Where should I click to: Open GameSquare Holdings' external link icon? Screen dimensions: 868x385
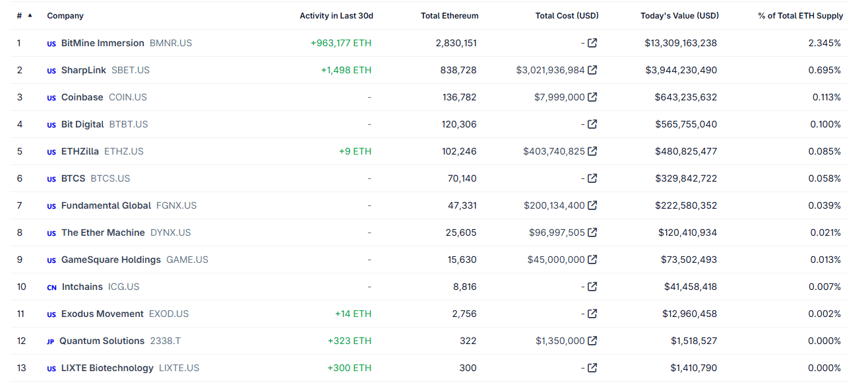click(x=592, y=260)
